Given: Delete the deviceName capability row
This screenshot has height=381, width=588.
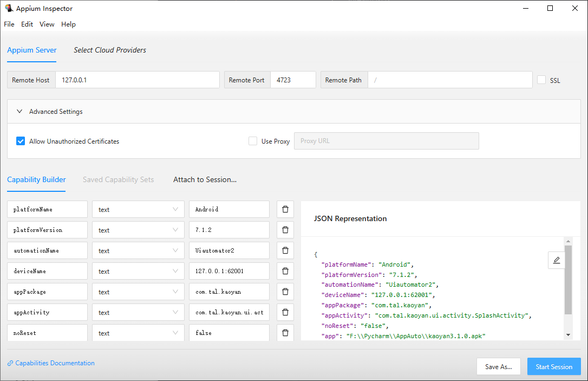Looking at the screenshot, I should (285, 271).
